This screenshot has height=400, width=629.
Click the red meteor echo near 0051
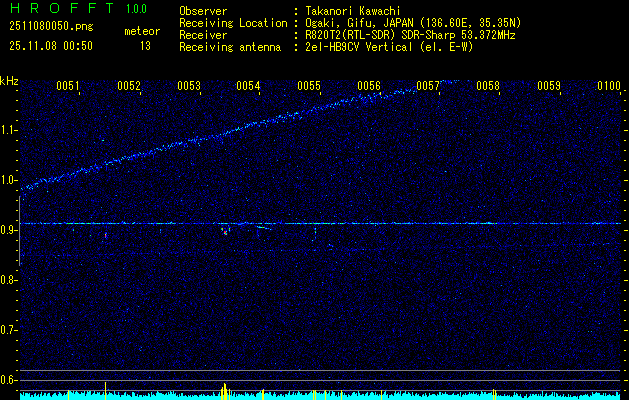pyautogui.click(x=106, y=236)
